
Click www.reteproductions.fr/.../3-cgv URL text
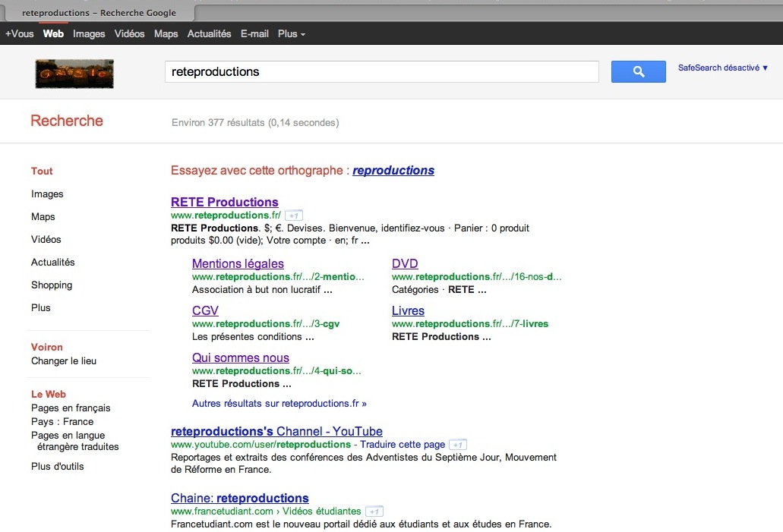[266, 323]
